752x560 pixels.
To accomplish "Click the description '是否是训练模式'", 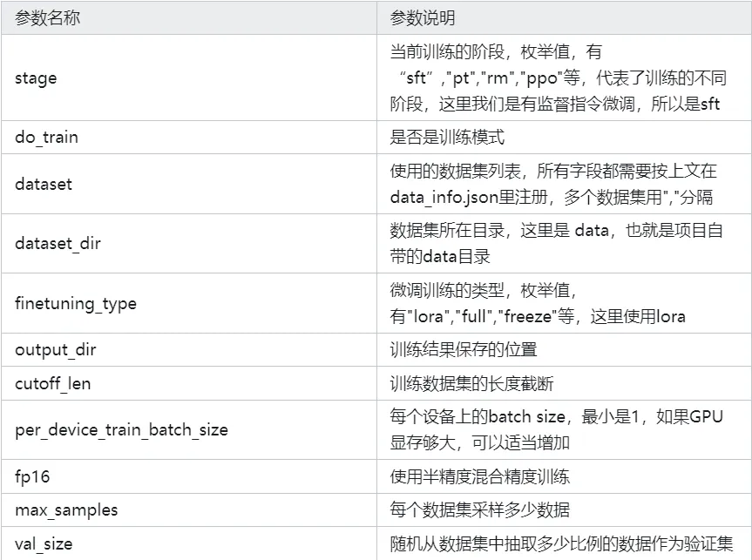I will tap(565, 137).
